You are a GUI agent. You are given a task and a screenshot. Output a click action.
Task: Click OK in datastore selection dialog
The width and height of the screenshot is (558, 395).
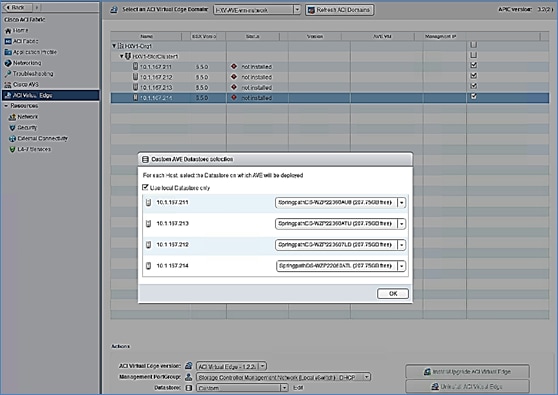click(393, 294)
